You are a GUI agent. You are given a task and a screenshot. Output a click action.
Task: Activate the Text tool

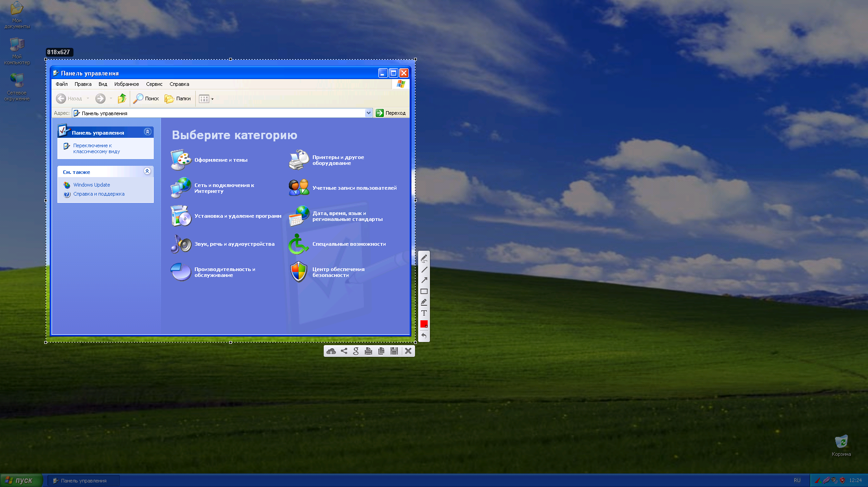pos(424,313)
